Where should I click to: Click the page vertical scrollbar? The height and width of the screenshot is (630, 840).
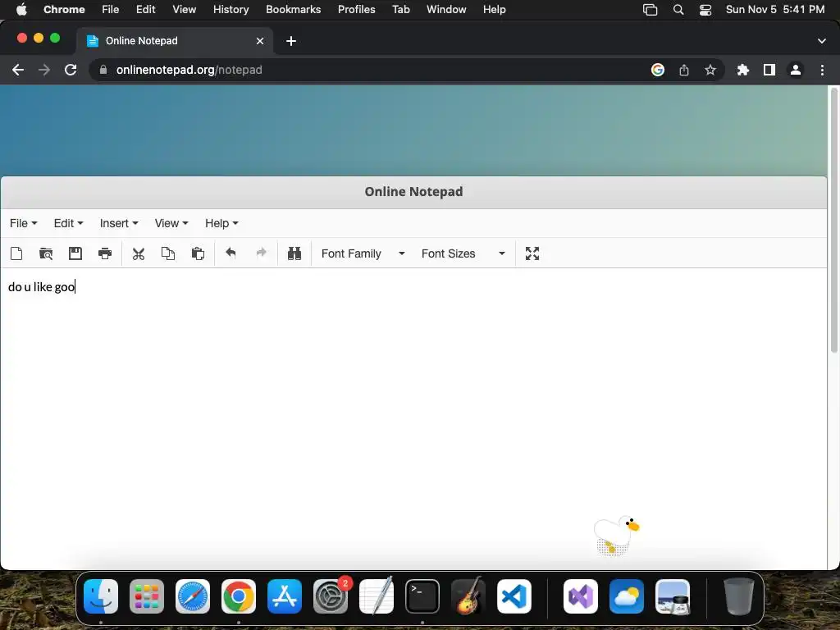click(x=833, y=221)
